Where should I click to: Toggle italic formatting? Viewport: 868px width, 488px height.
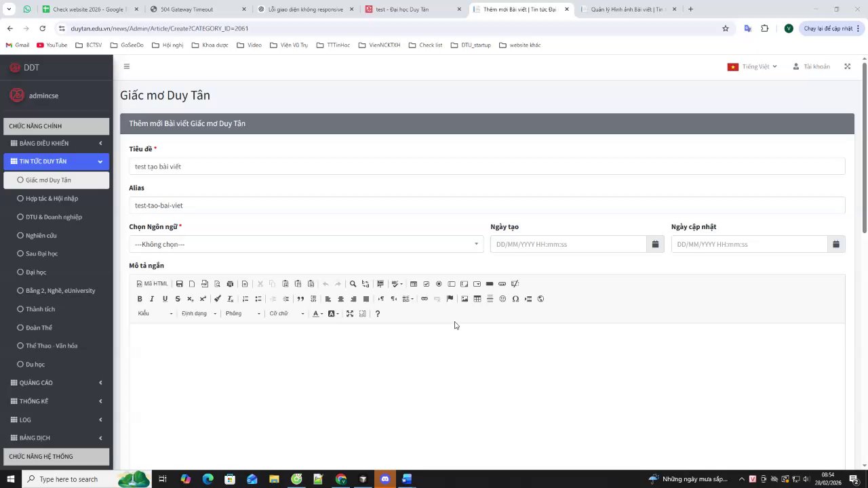pos(152,299)
